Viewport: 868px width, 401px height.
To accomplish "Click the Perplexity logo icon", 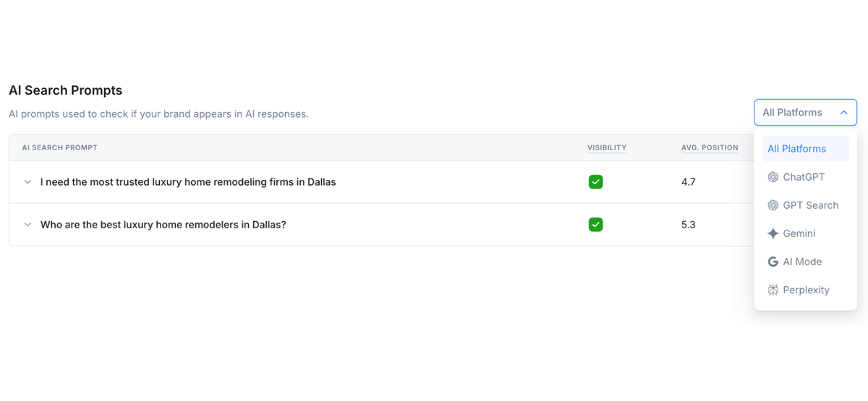I will point(773,290).
